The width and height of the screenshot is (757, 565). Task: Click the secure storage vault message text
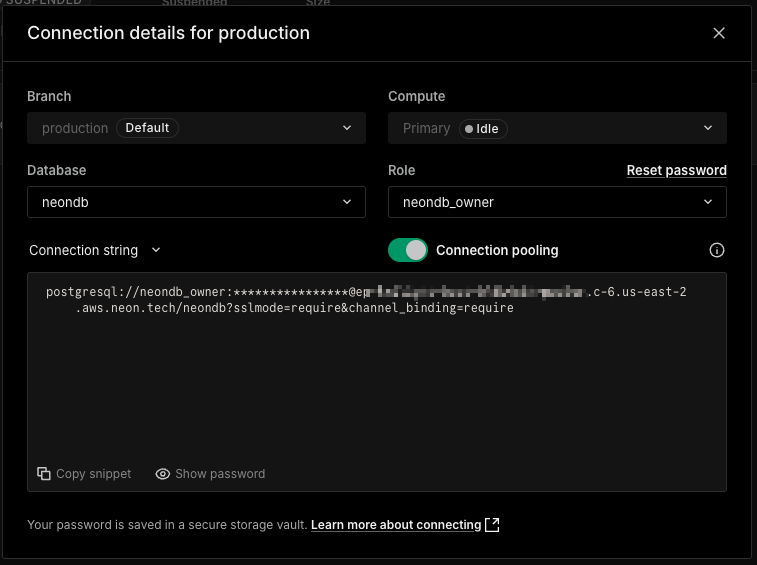pos(167,525)
